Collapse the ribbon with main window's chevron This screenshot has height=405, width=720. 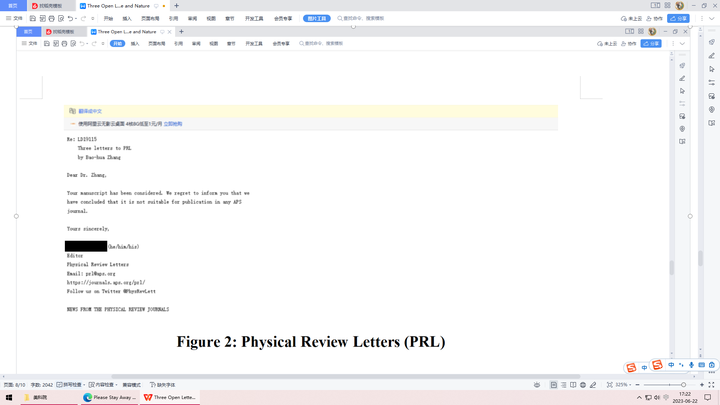click(712, 18)
